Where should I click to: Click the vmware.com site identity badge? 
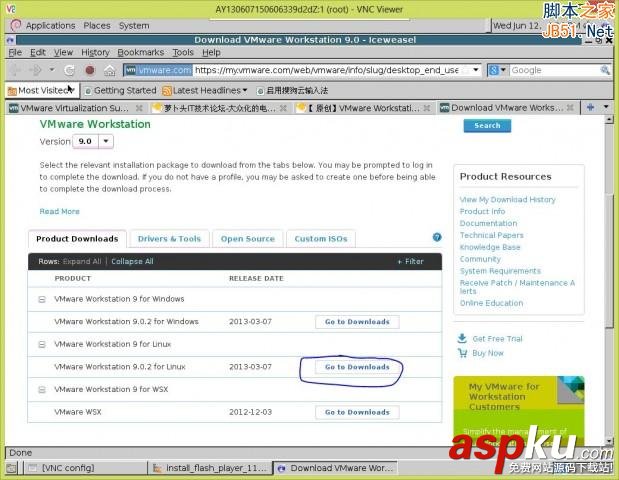click(158, 70)
